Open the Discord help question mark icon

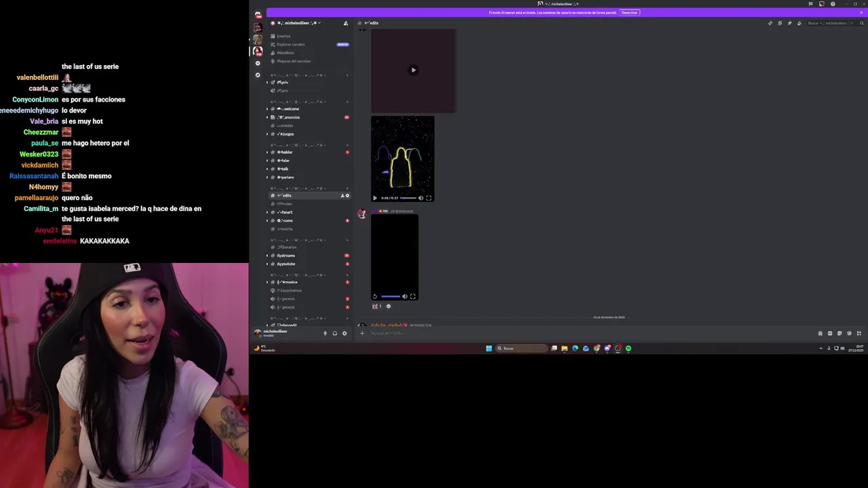pos(833,4)
